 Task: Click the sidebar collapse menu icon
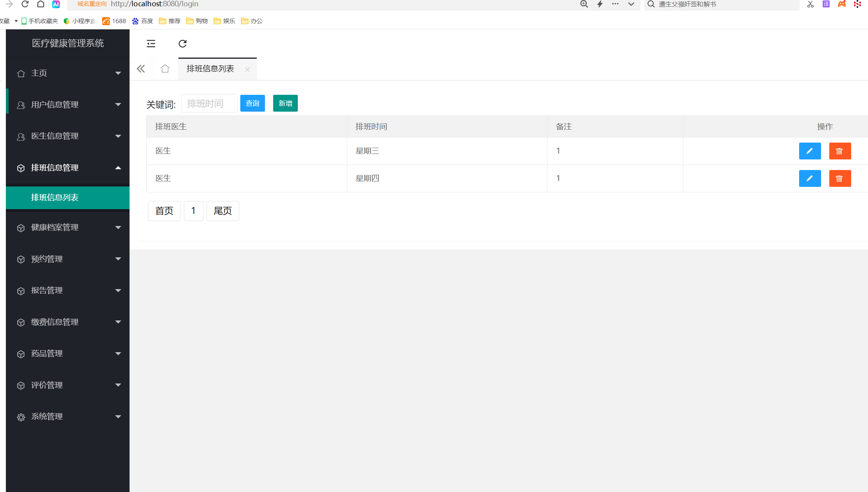pos(151,43)
